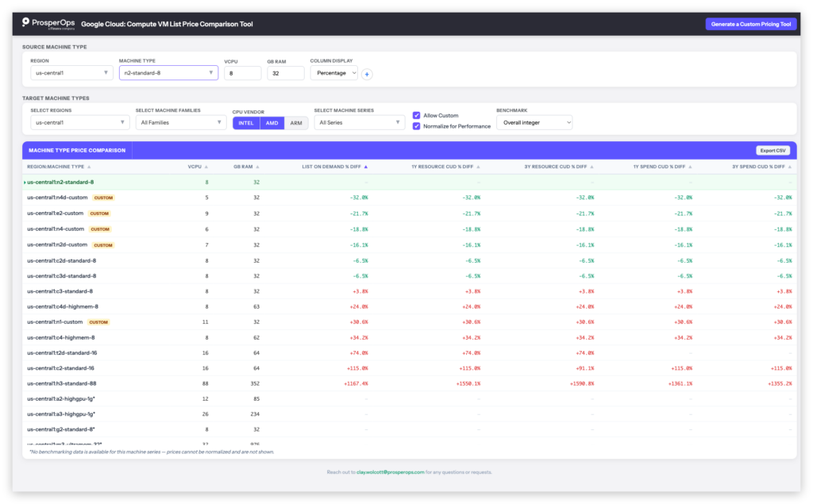
Task: Sort by 3Y Spend CUD % Diff
Action: tap(761, 167)
